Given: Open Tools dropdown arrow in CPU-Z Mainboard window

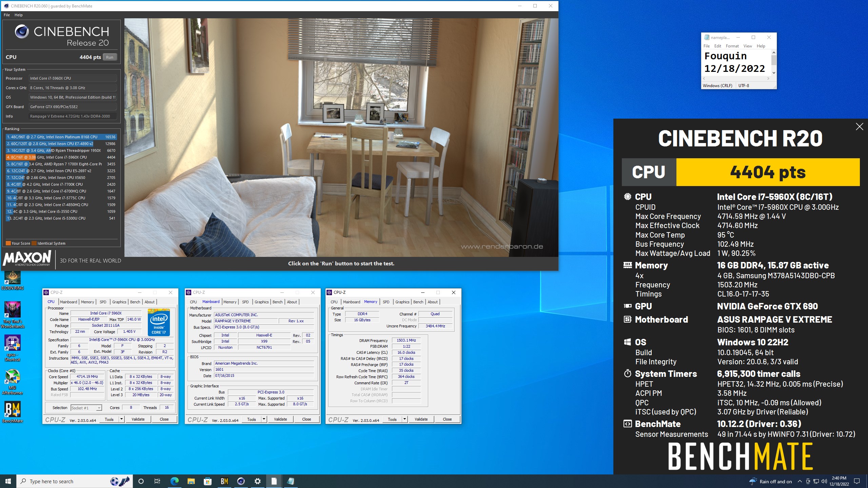Looking at the screenshot, I should pos(264,419).
